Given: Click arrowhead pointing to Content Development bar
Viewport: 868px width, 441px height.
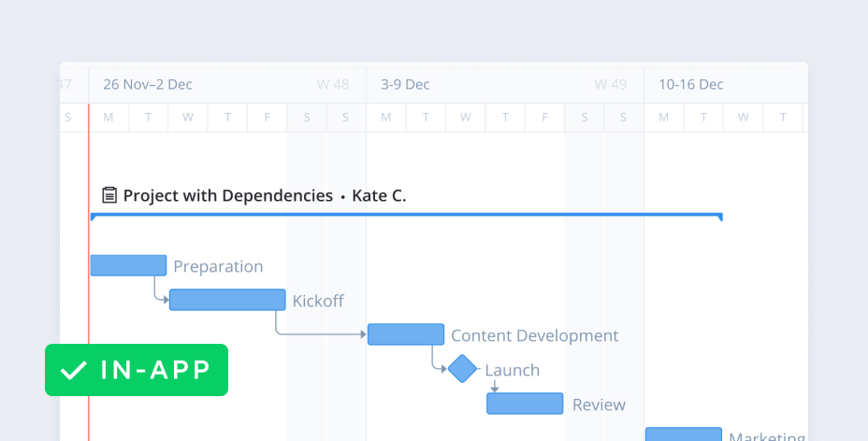Looking at the screenshot, I should [x=363, y=334].
